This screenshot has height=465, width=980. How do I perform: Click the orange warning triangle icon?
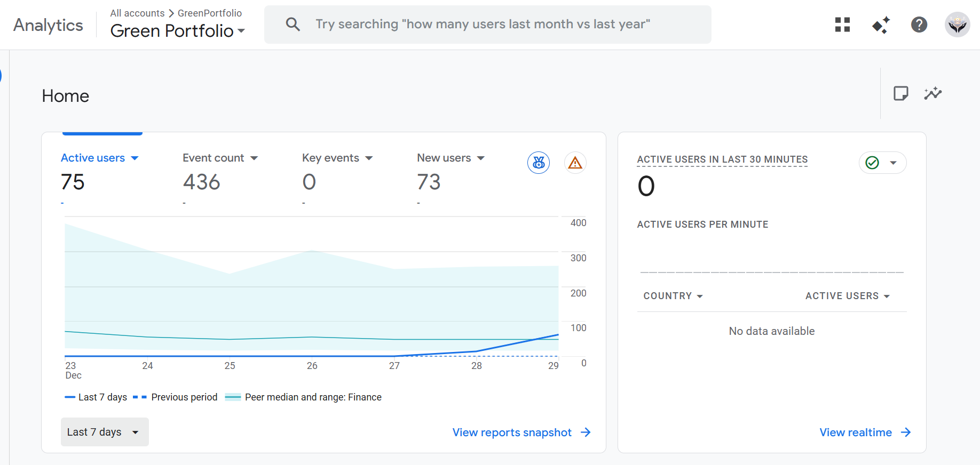[x=575, y=163]
